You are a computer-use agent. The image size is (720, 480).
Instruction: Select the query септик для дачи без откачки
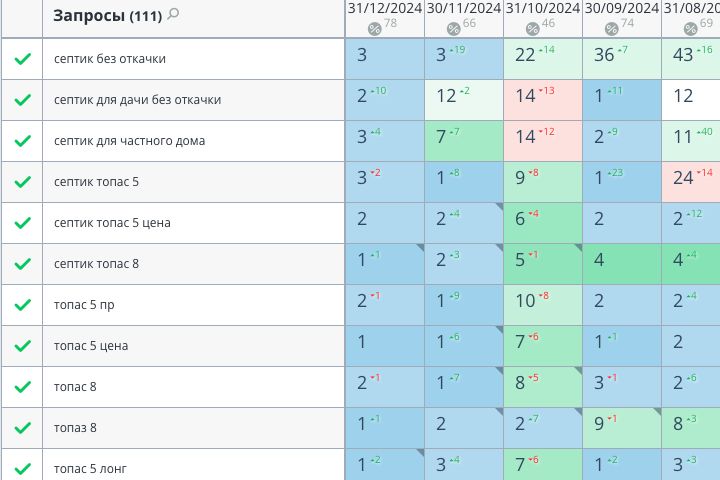(x=137, y=100)
